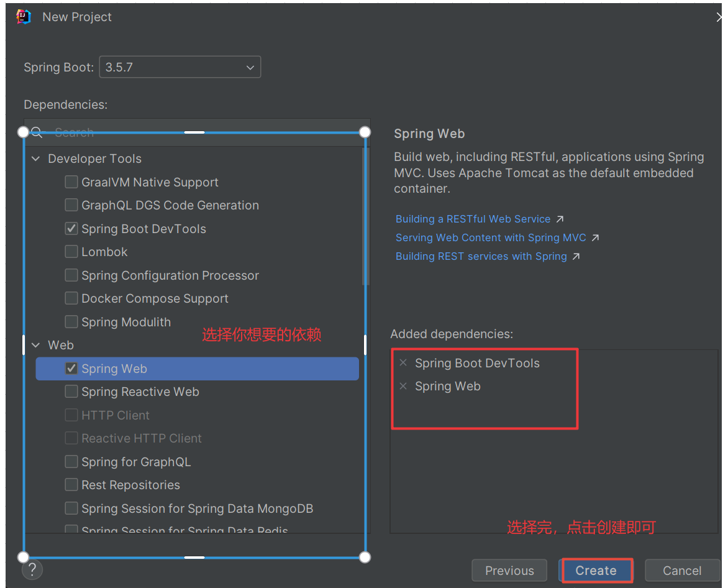
Task: Select Spring Boot DevTools in added dependencies
Action: coord(477,363)
